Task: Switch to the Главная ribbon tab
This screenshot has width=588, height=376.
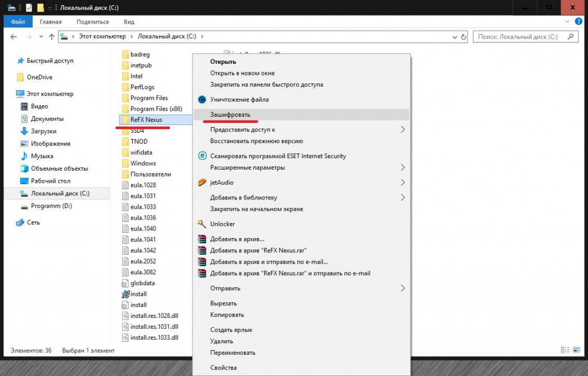Action: click(x=51, y=22)
